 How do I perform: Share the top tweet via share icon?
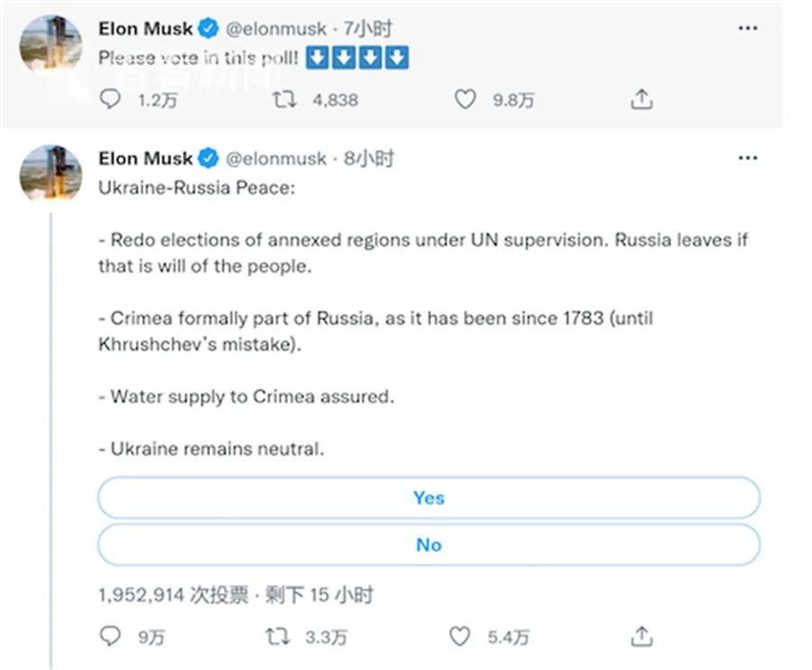click(641, 99)
